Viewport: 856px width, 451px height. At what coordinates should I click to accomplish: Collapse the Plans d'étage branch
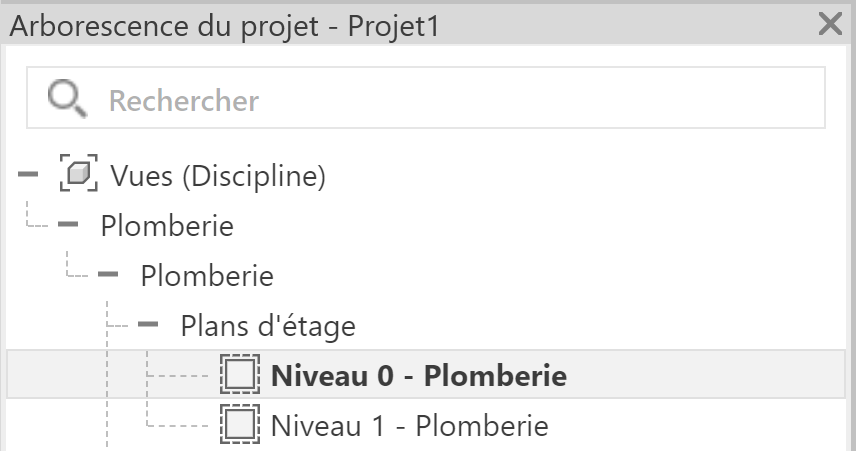pyautogui.click(x=148, y=324)
